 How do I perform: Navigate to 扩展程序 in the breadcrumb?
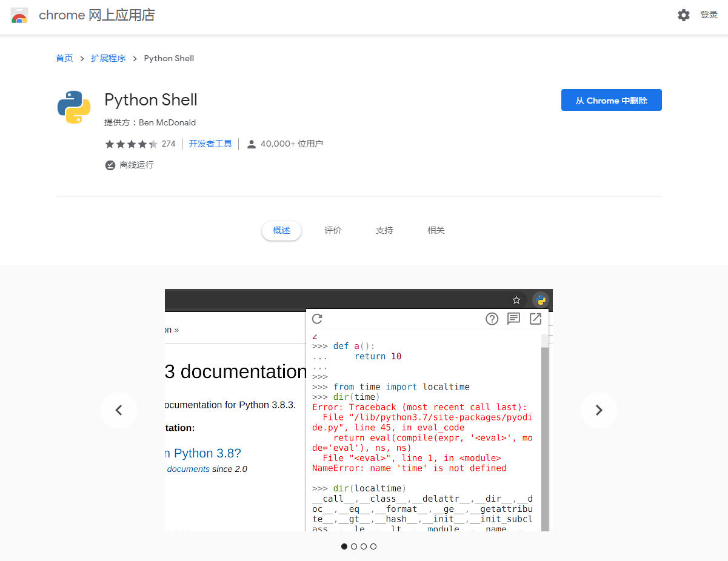pos(109,58)
